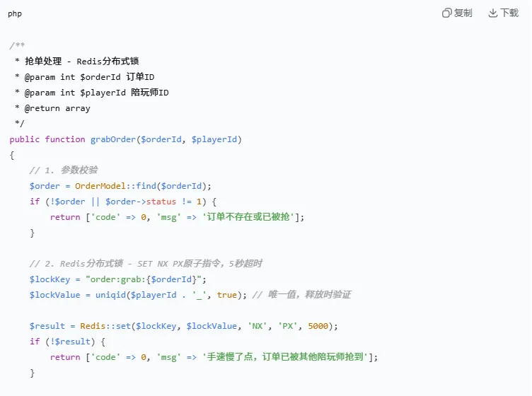This screenshot has height=396, width=532.
Task: Click the OrderModel class name
Action: click(x=100, y=186)
